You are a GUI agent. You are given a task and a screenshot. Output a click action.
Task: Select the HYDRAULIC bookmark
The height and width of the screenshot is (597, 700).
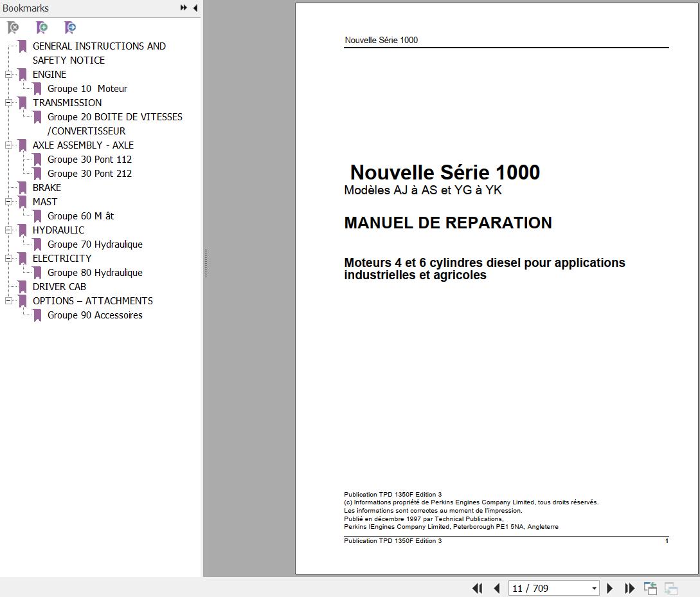[x=58, y=230]
